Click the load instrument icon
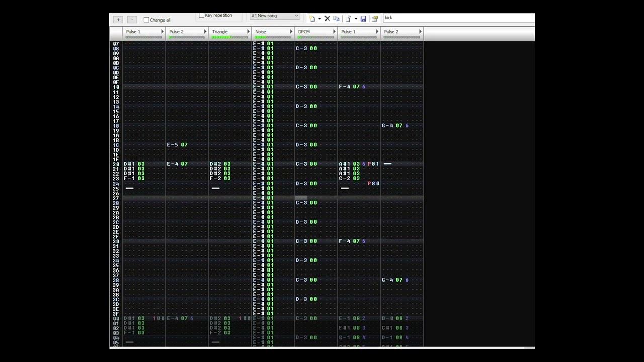The image size is (644, 362). 348,19
